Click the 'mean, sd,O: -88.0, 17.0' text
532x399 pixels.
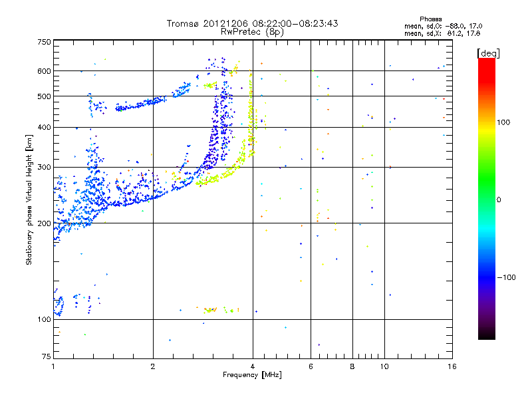pyautogui.click(x=443, y=26)
